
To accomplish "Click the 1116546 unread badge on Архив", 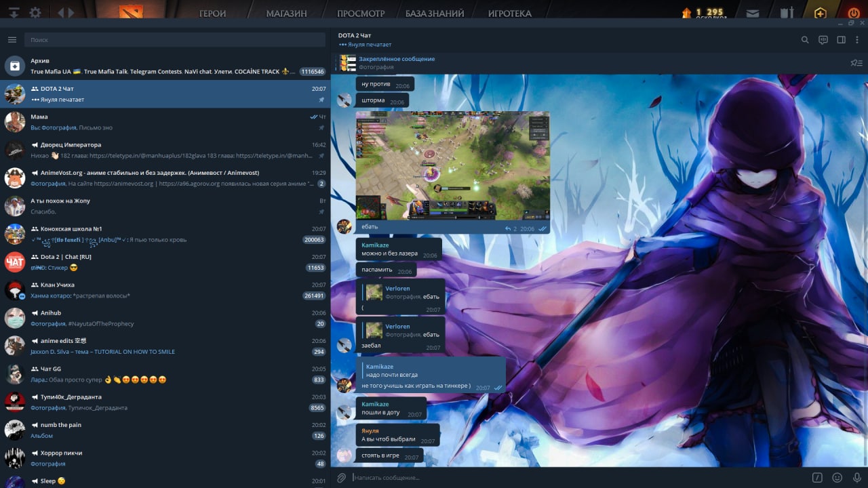I will (x=313, y=72).
